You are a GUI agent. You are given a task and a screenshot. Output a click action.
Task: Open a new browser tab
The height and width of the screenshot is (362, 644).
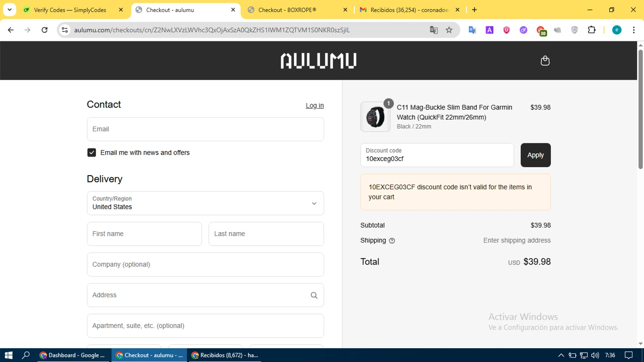[x=474, y=9]
